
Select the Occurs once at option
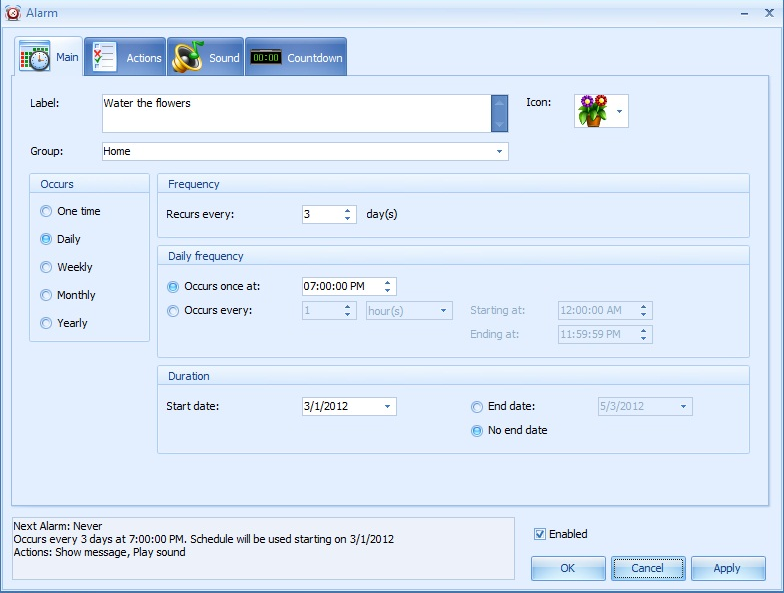click(214, 286)
